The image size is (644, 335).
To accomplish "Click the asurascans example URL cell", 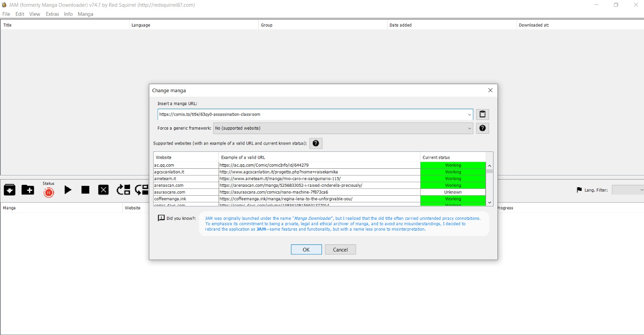I will tap(319, 192).
